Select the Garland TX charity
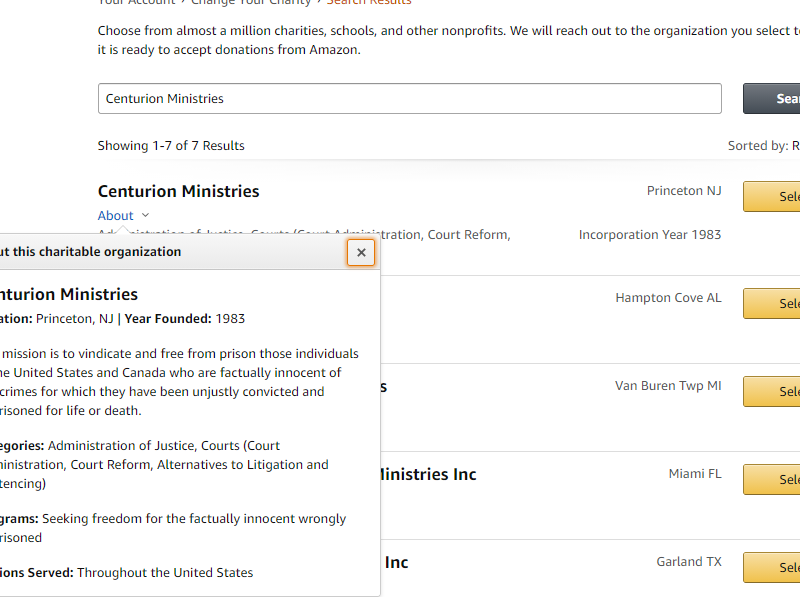Screen dimensions: 800x597 771,567
